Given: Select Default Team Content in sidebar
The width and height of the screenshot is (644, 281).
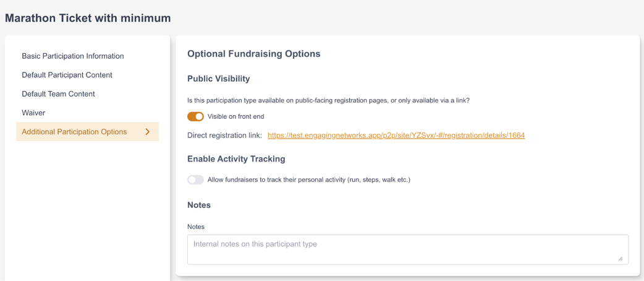Looking at the screenshot, I should coord(58,94).
